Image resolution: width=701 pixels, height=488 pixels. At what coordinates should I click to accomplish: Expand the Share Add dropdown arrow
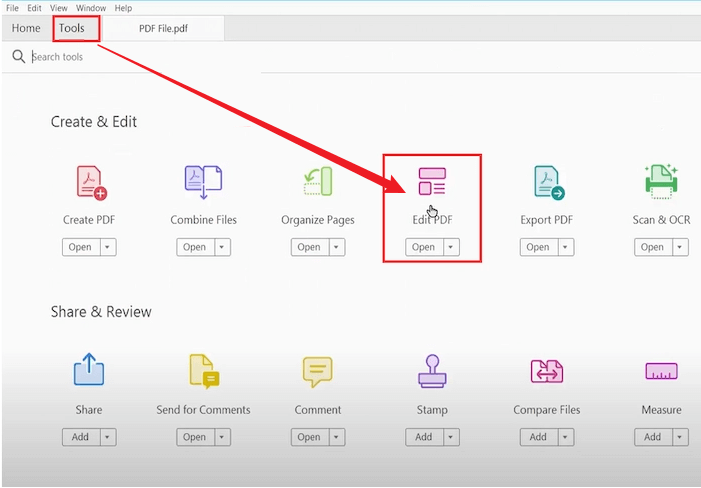point(107,437)
